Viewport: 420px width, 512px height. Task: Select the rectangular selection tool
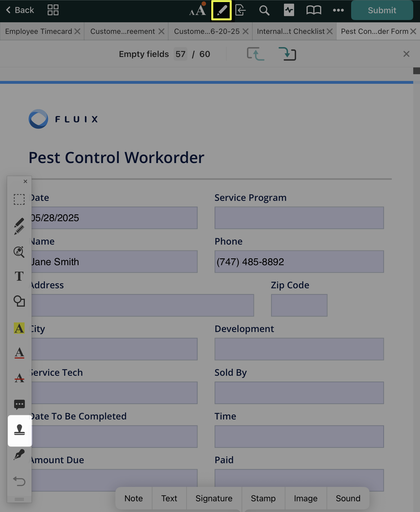19,199
